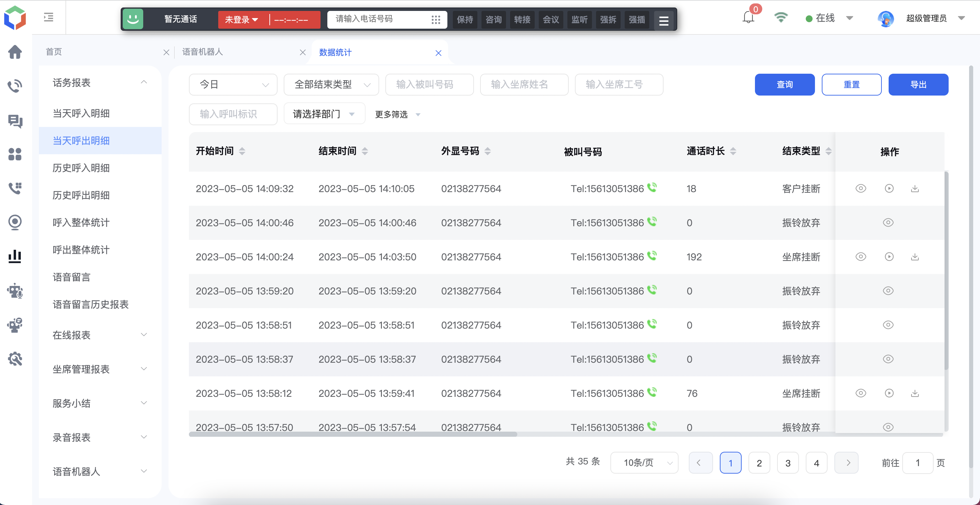Click the 保持 hold button

coord(464,19)
